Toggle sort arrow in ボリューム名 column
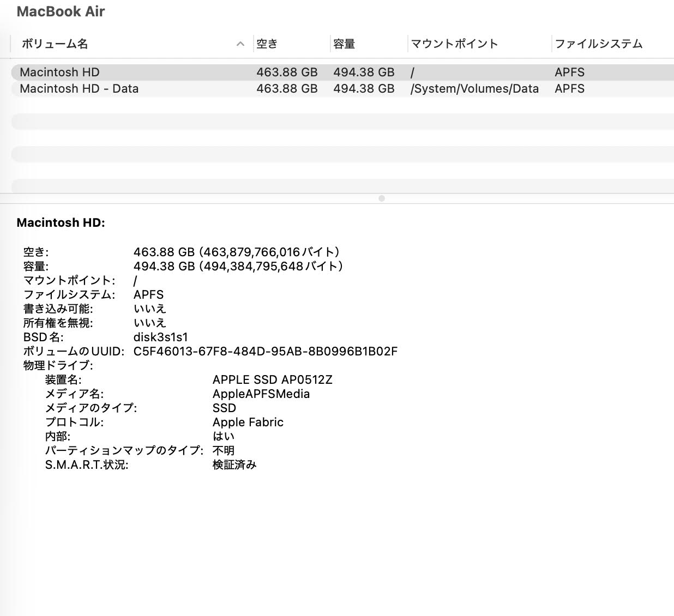 (x=240, y=44)
